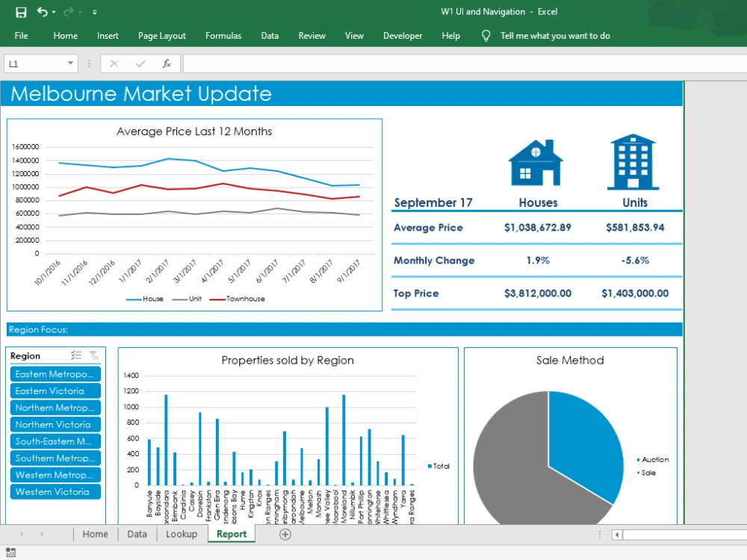
Task: Click the active Report worksheet tab
Action: pos(232,535)
